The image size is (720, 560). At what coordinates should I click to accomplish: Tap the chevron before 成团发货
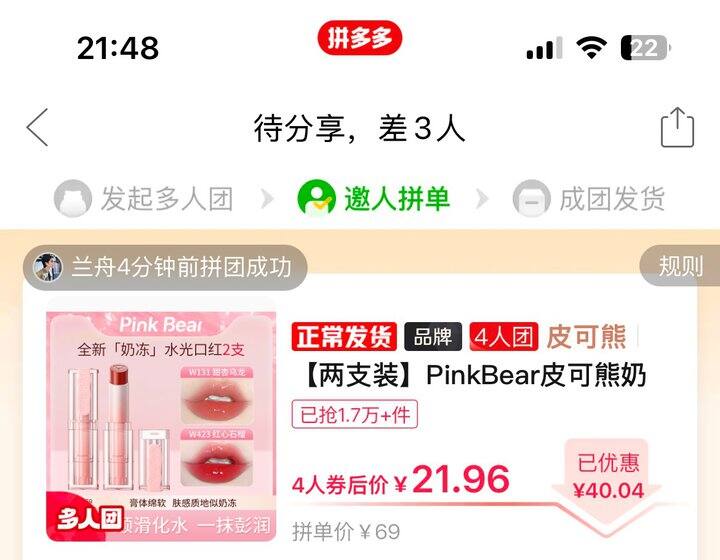pyautogui.click(x=482, y=199)
